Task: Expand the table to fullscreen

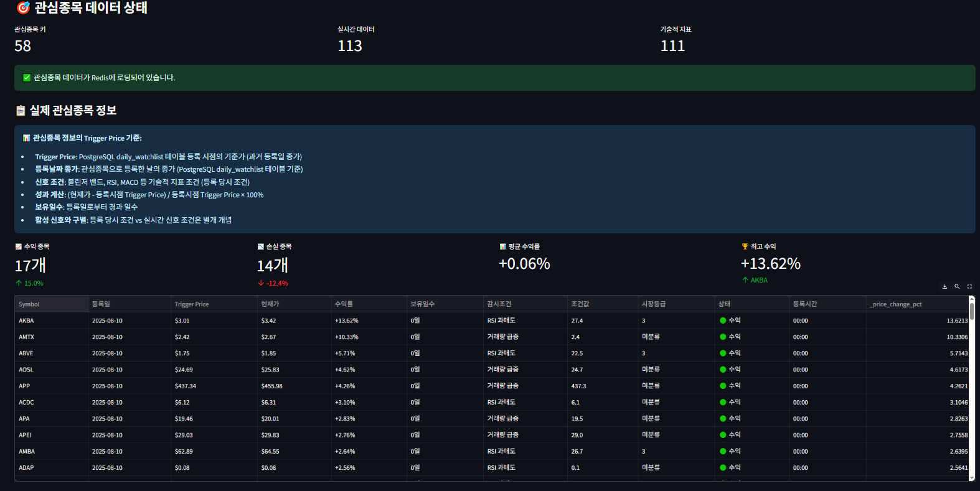Action: tap(969, 287)
